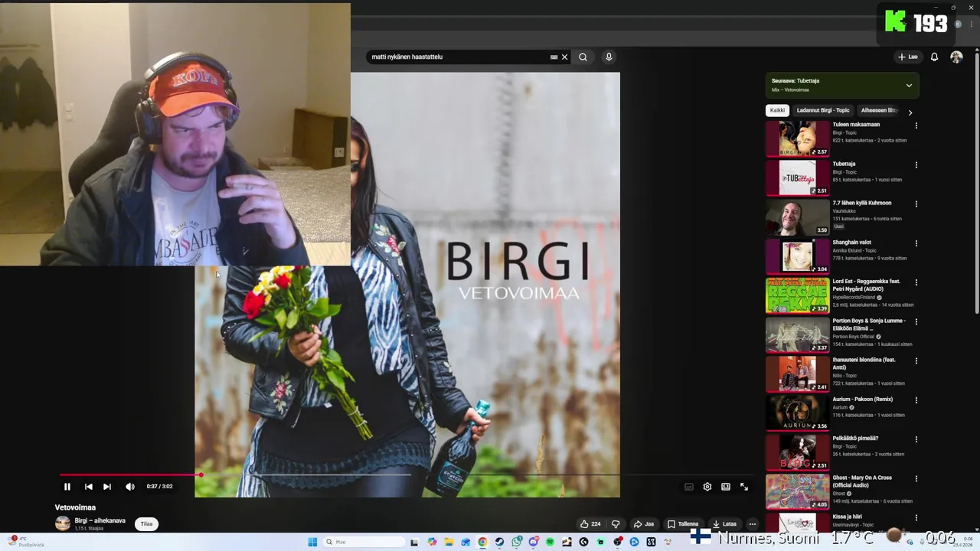The height and width of the screenshot is (551, 980).
Task: Open File Explorer from the taskbar
Action: tap(449, 542)
